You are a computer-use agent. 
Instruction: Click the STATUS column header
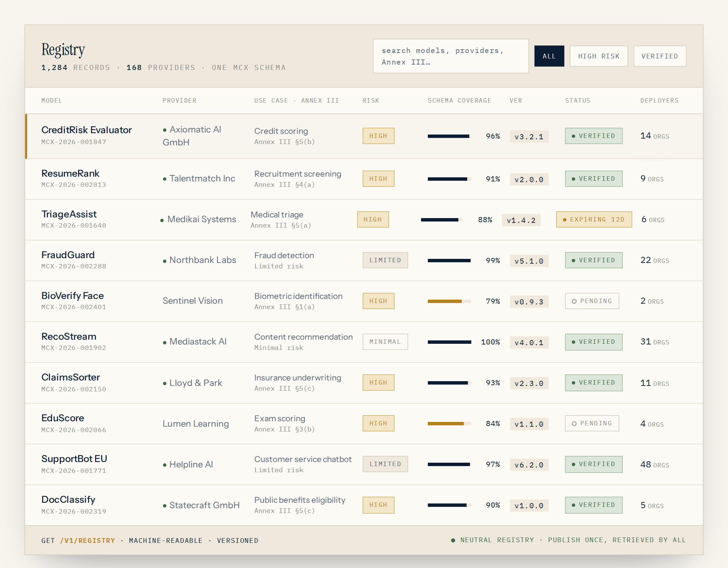[578, 101]
